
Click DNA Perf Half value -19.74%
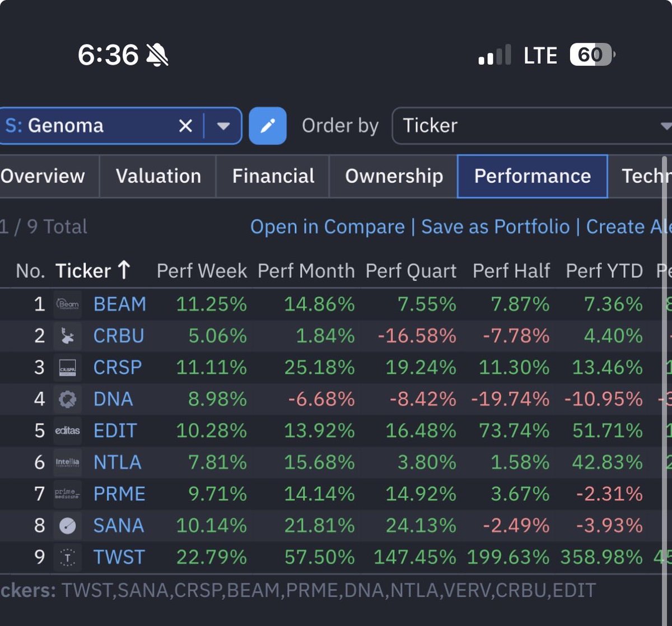tap(510, 399)
